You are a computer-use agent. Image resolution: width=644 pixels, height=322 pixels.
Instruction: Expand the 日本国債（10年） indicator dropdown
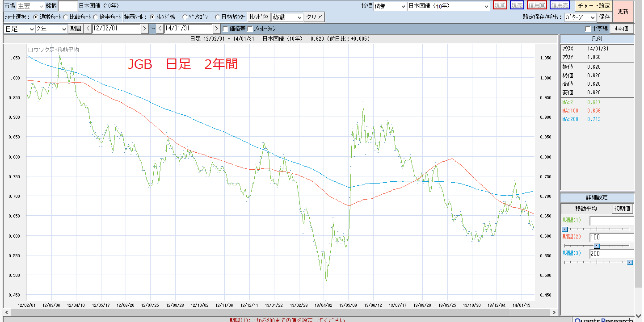pyautogui.click(x=449, y=6)
